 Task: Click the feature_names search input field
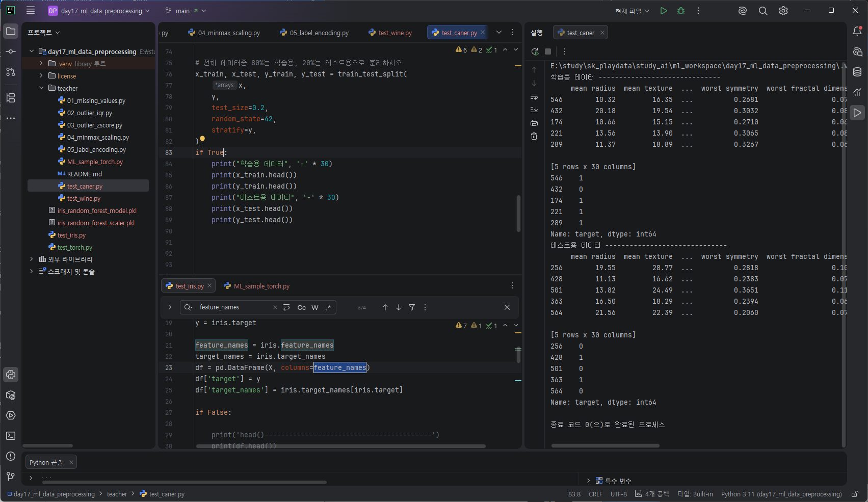(233, 307)
